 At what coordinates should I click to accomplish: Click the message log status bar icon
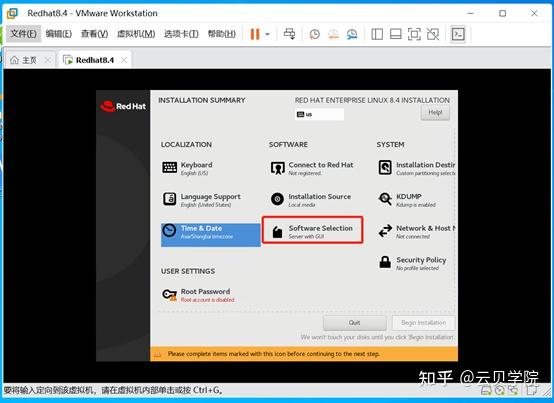(531, 390)
